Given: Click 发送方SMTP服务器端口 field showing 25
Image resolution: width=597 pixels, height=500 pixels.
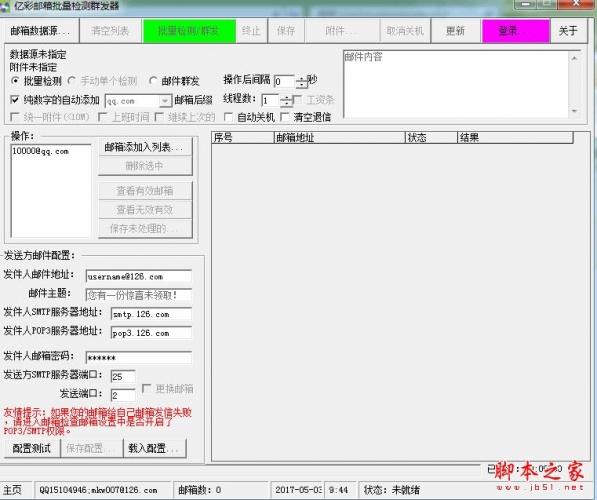Looking at the screenshot, I should pyautogui.click(x=123, y=377).
